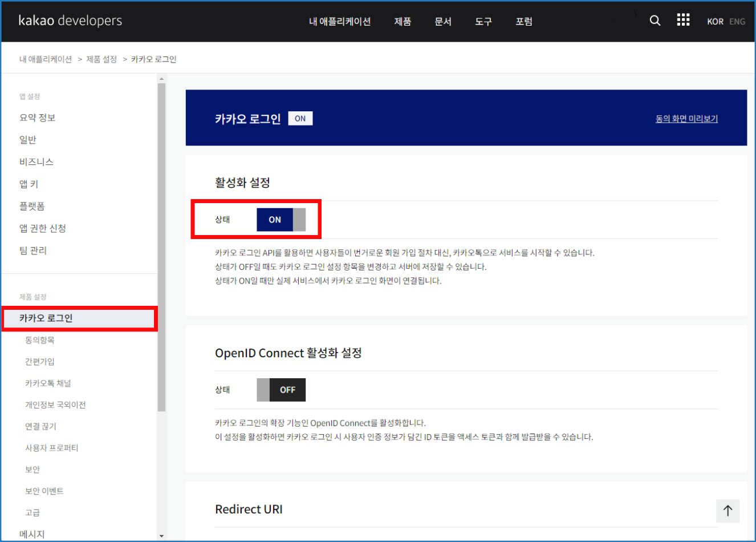This screenshot has height=542, width=756.
Task: Click the search magnifier icon
Action: (x=655, y=21)
